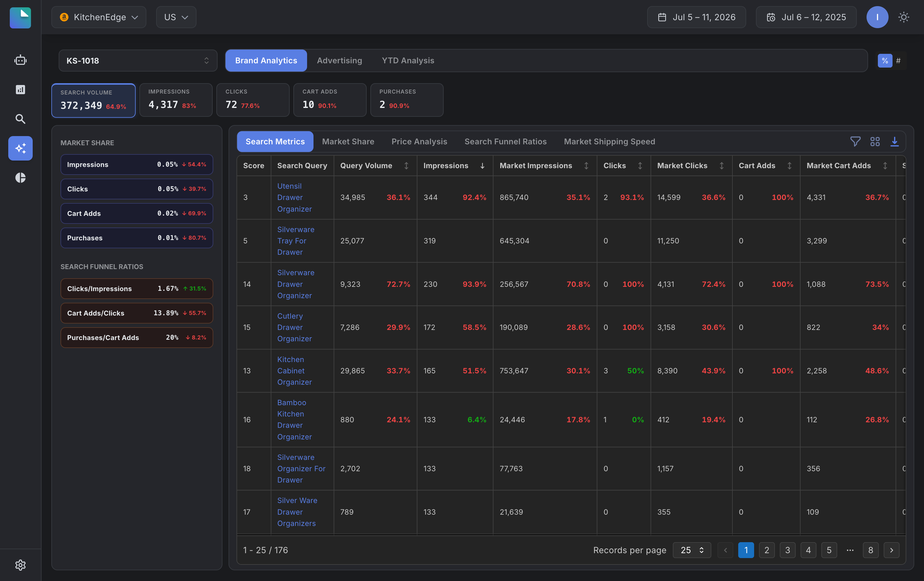
Task: Open the Jul 5 – 11, 2026 date picker
Action: click(696, 17)
